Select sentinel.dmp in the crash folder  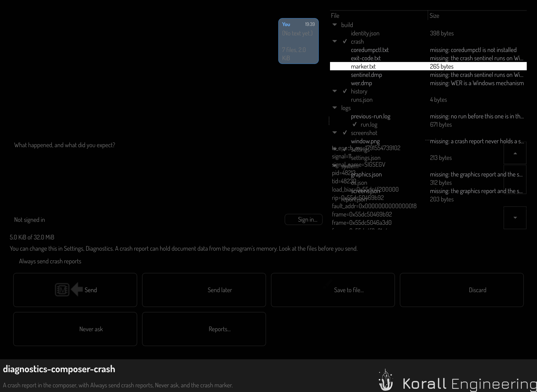point(428,75)
